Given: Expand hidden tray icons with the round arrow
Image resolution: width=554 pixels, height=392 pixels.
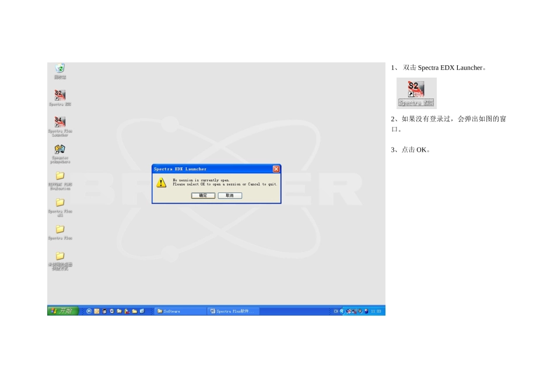Looking at the screenshot, I should 342,311.
